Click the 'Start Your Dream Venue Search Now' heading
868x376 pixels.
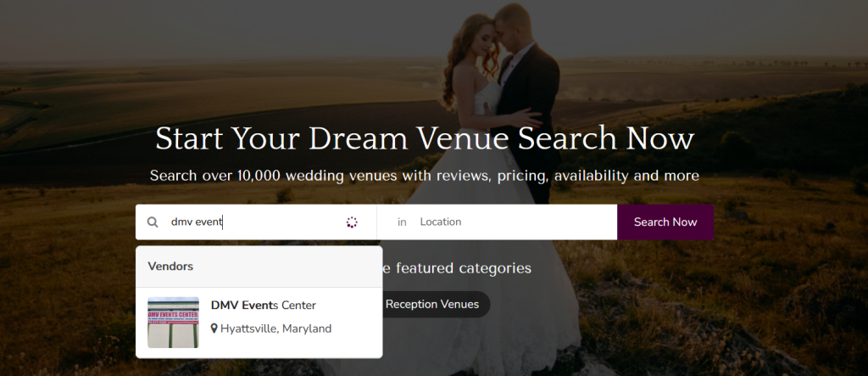(x=425, y=138)
